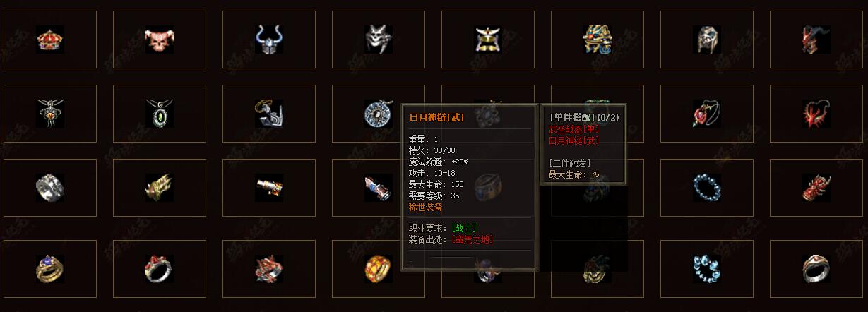Select the blue and gold ornate helmet

598,40
